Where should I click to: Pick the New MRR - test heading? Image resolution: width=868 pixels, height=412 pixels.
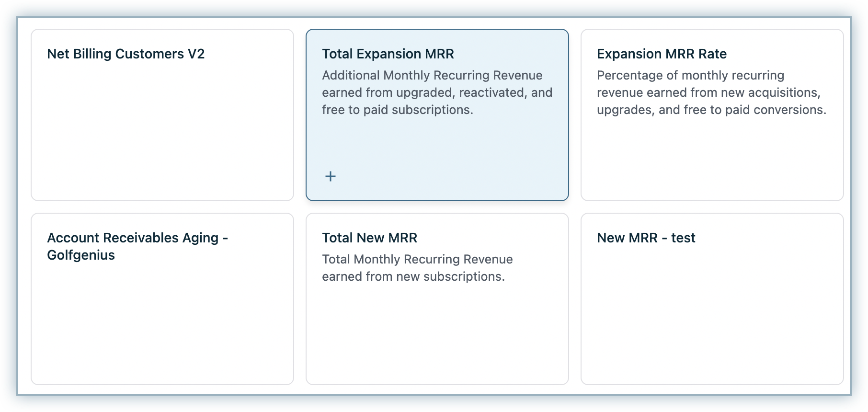646,238
